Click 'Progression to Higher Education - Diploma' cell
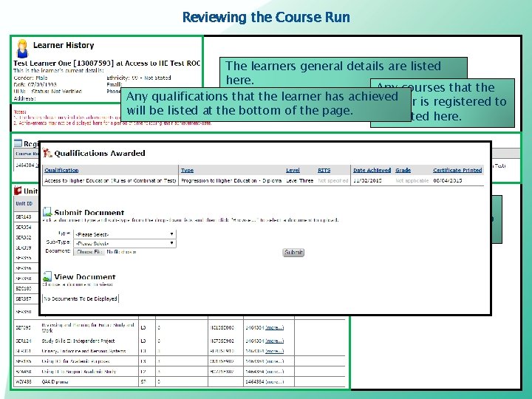The height and width of the screenshot is (399, 532). [231, 180]
